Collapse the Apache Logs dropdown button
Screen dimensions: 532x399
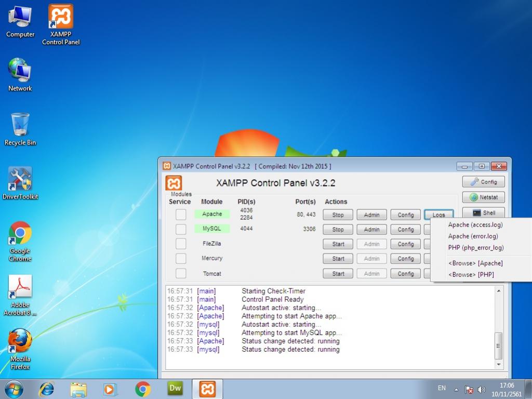pyautogui.click(x=438, y=215)
